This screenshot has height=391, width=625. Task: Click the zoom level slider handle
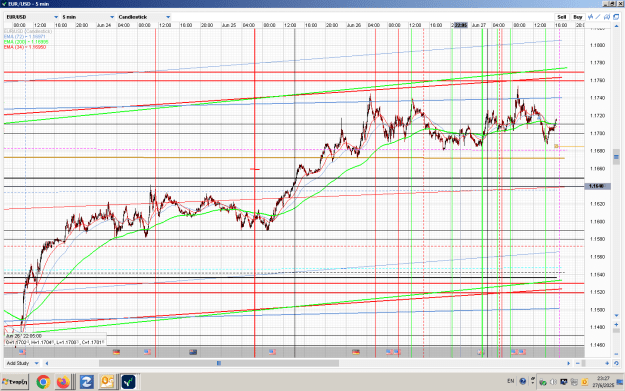(x=584, y=363)
